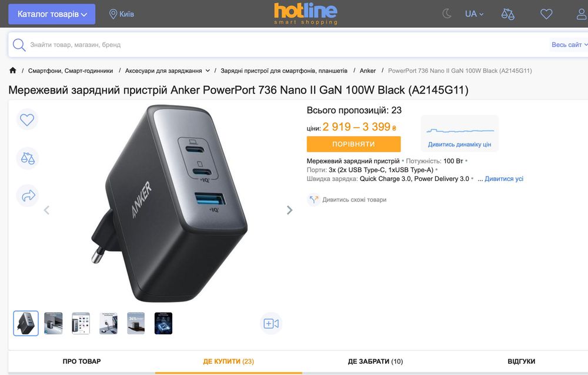588x375 pixels.
Task: Open comparison scales icon in header
Action: tap(508, 14)
